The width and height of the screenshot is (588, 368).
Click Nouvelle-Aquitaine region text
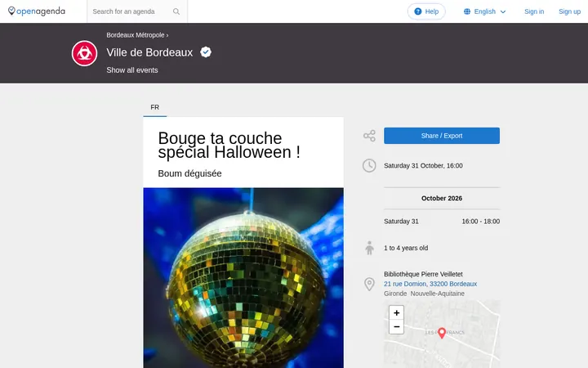[x=437, y=294]
